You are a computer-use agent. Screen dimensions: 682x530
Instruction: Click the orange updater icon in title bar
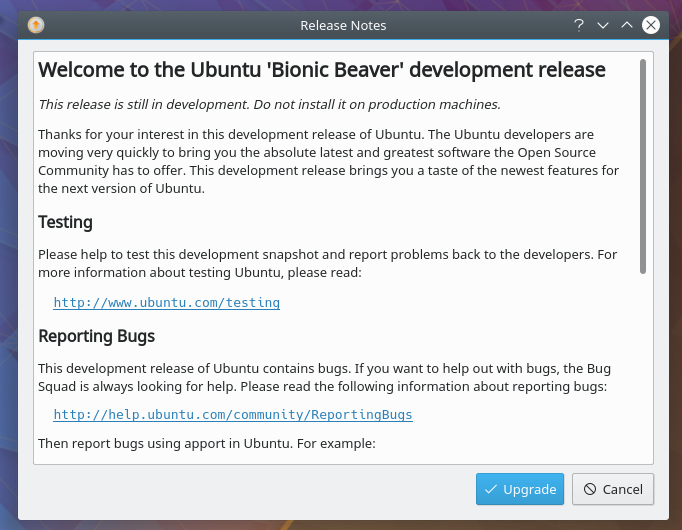coord(35,25)
